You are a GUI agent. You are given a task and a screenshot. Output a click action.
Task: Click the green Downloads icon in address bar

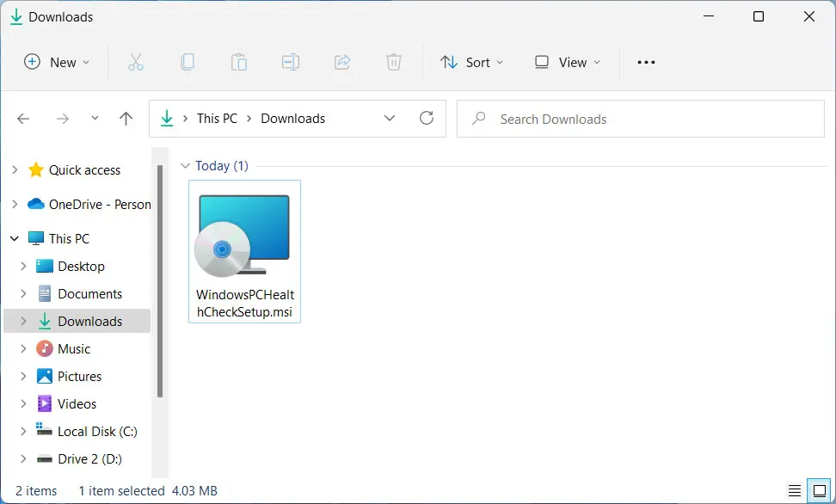167,119
